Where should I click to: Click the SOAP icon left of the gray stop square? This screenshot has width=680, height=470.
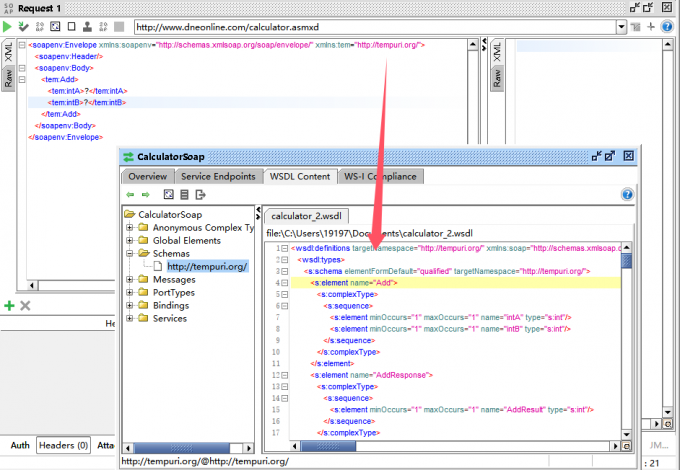(x=103, y=27)
